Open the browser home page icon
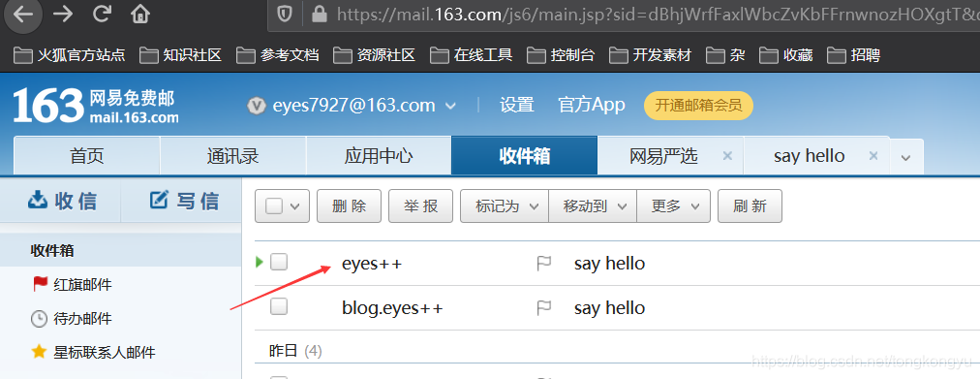The width and height of the screenshot is (980, 379). (x=140, y=15)
